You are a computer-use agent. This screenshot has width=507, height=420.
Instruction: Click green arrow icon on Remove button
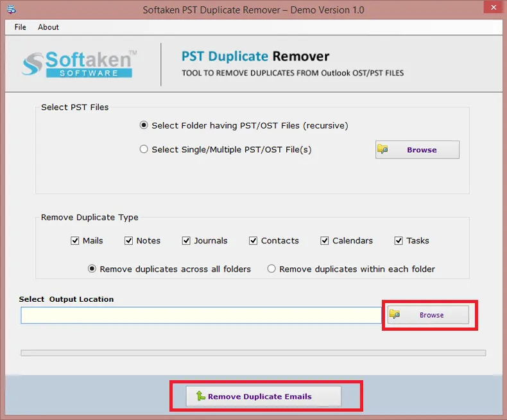pos(200,396)
